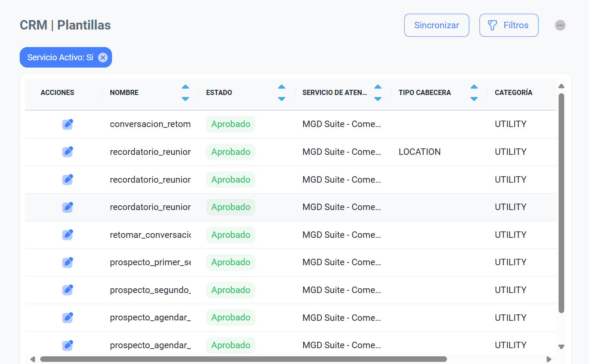Open the three-dot more options menu
This screenshot has height=364, width=589.
click(x=560, y=25)
